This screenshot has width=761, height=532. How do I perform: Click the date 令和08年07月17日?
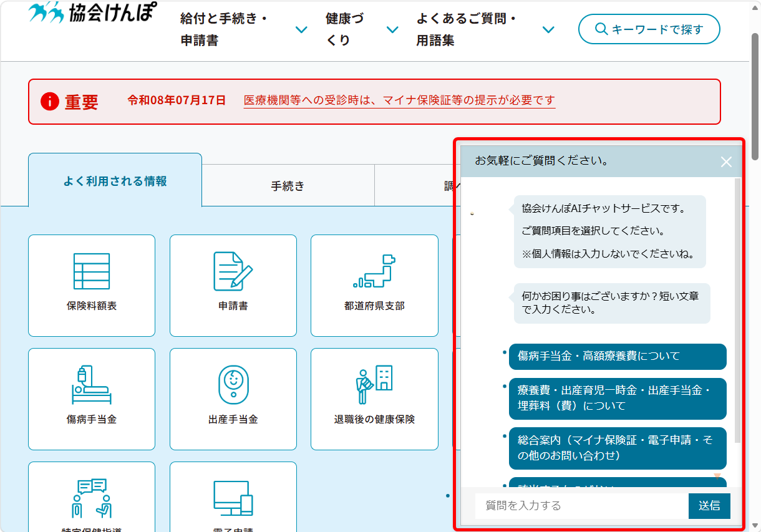tap(177, 100)
